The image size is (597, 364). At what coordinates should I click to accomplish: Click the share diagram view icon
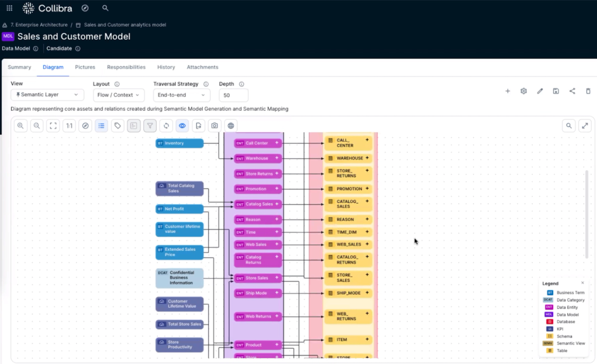(x=572, y=91)
